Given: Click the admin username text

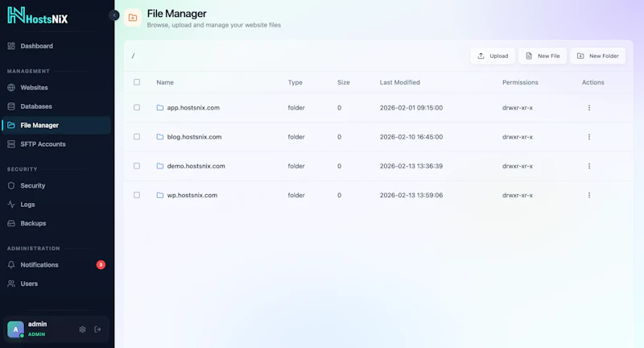Looking at the screenshot, I should tap(37, 324).
